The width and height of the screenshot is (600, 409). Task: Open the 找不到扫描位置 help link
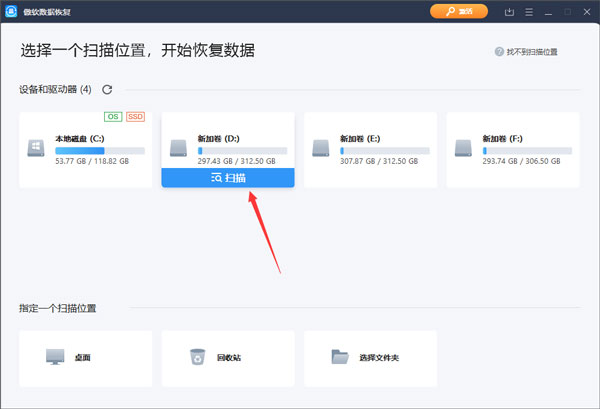(532, 52)
